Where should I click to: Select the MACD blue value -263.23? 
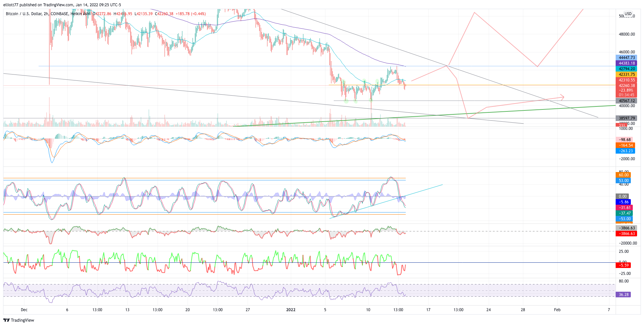point(625,151)
